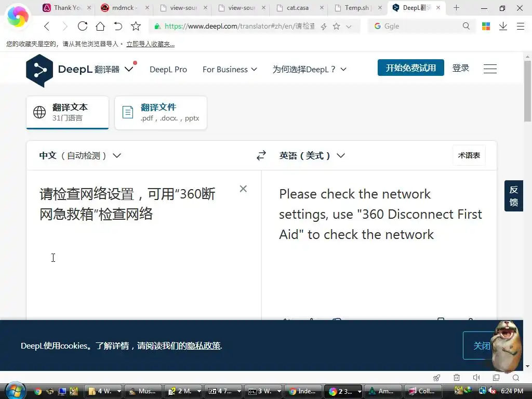The image size is (532, 399).
Task: Open the DeepL Pro link
Action: pyautogui.click(x=168, y=69)
